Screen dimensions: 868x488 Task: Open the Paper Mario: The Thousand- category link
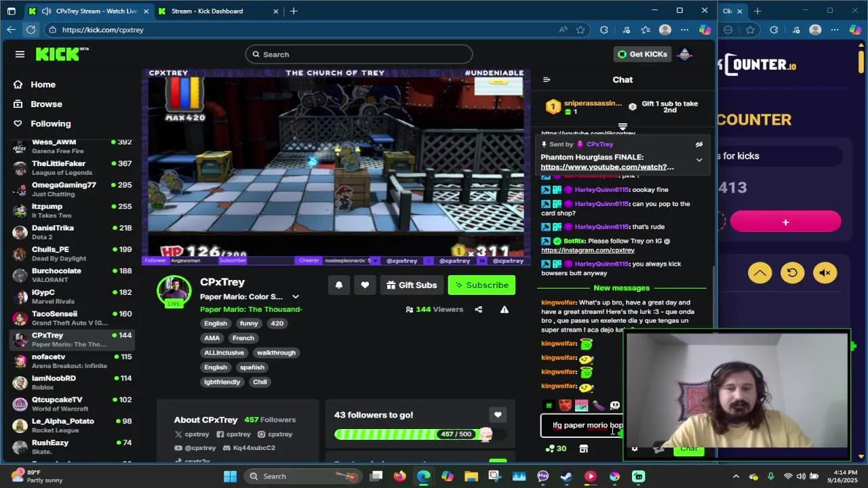[x=251, y=310]
